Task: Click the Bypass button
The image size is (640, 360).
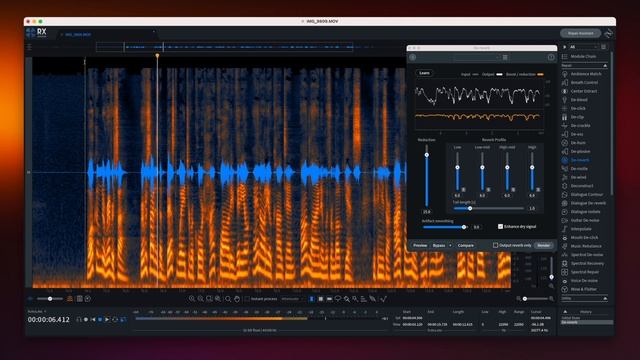Action: pyautogui.click(x=439, y=245)
